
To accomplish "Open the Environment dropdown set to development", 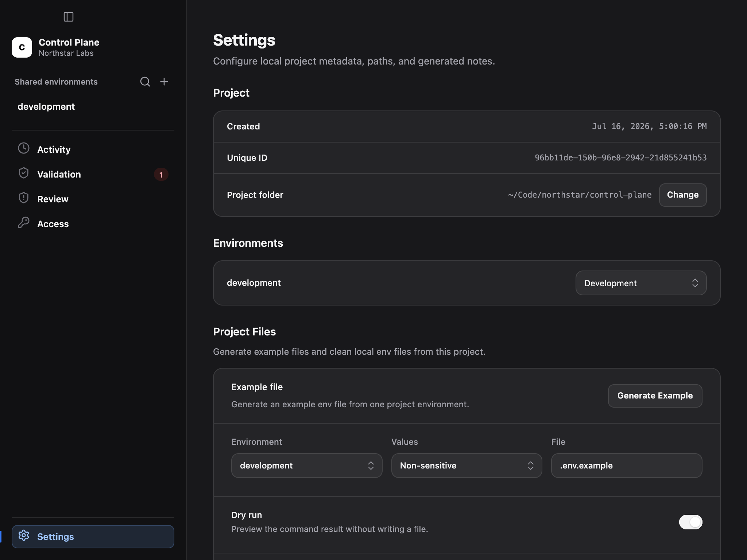I will point(307,466).
